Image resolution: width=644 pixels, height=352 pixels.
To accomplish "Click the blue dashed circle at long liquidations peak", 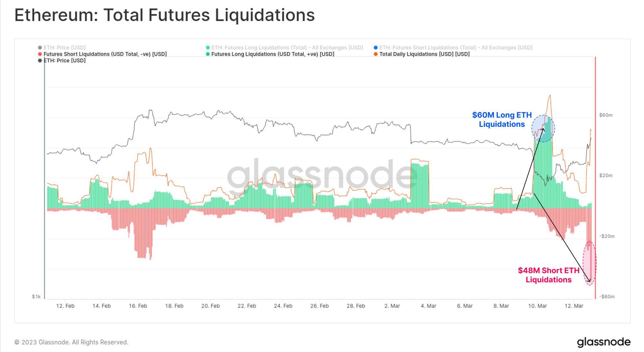I will click(543, 129).
